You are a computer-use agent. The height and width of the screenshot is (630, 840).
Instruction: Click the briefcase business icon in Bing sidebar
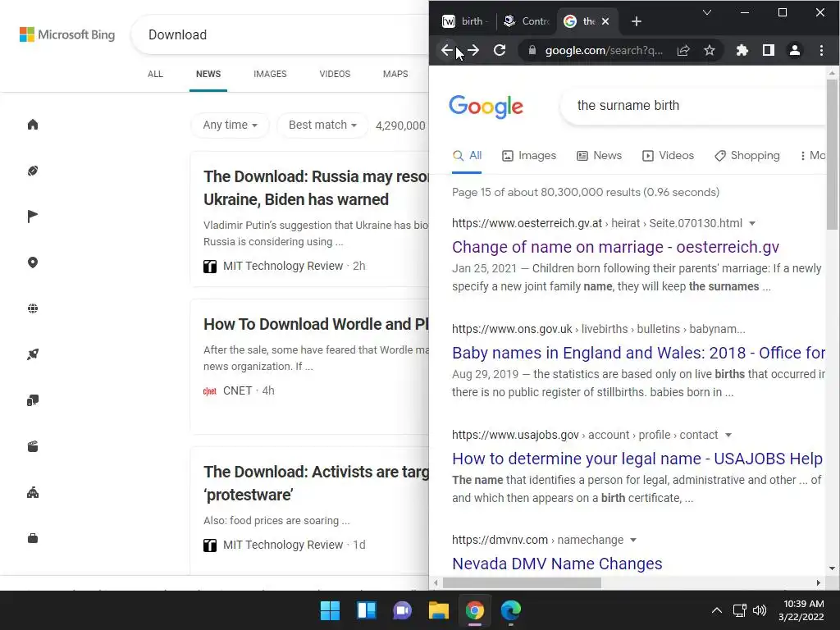(x=33, y=538)
